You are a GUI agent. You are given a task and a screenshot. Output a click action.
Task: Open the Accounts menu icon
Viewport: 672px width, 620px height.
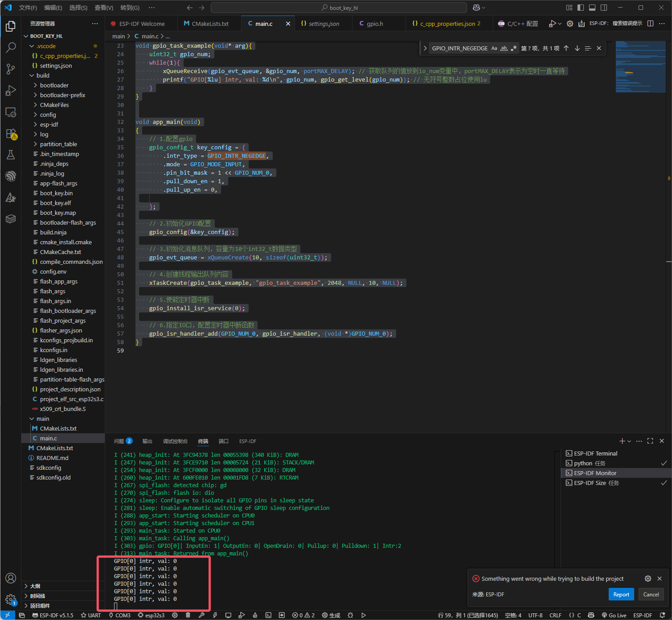[11, 578]
